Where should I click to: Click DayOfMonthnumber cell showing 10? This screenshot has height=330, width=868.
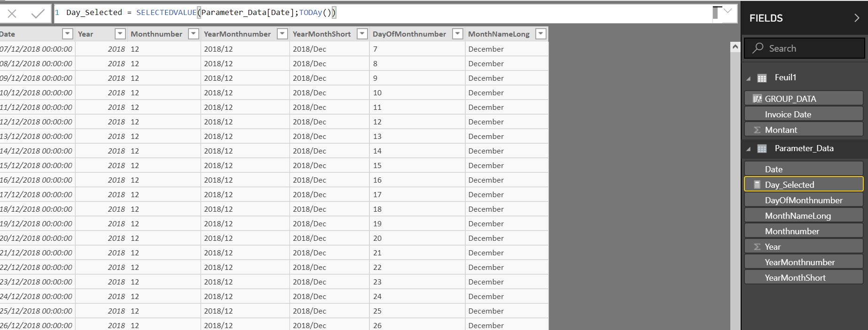coord(417,92)
